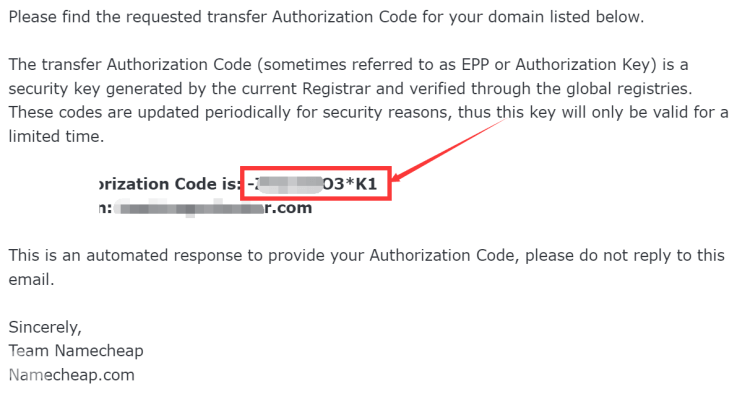Click the bold 'Authorization Code is:' label
Viewport: 750px width, 394px height.
169,184
